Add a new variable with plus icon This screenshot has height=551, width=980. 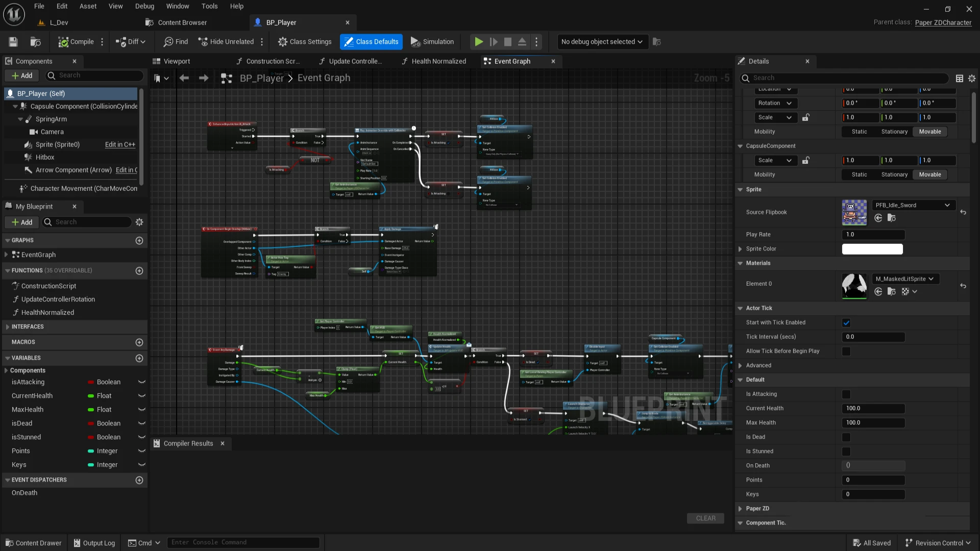point(139,358)
